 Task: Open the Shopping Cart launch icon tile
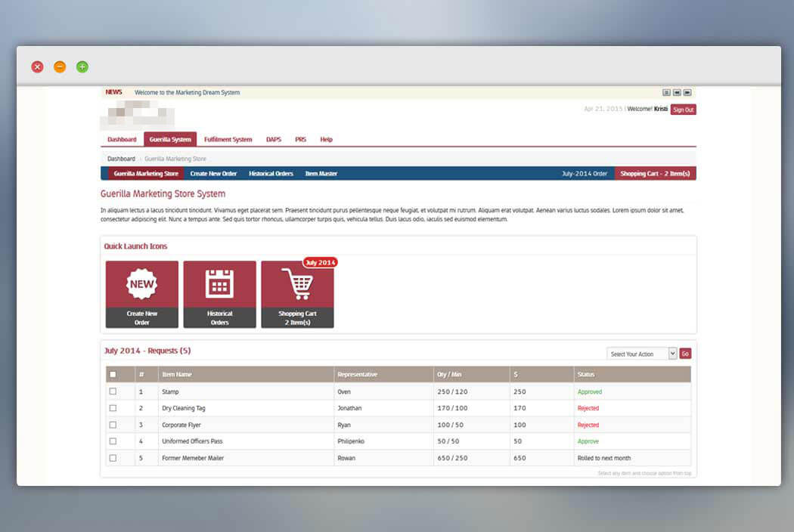[297, 294]
